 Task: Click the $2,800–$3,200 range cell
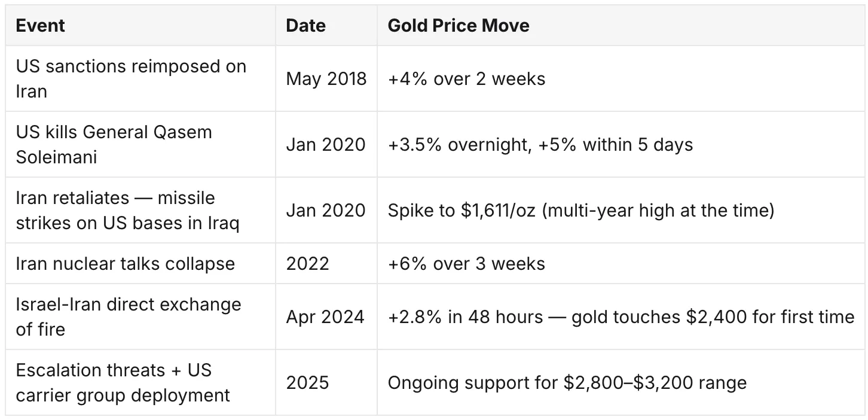click(621, 382)
